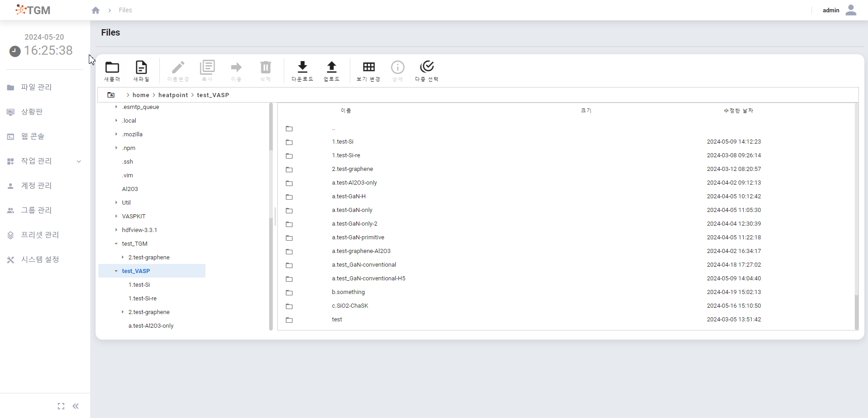Image resolution: width=868 pixels, height=418 pixels.
Task: Expand the 작업 관리 sidebar menu
Action: click(78, 161)
